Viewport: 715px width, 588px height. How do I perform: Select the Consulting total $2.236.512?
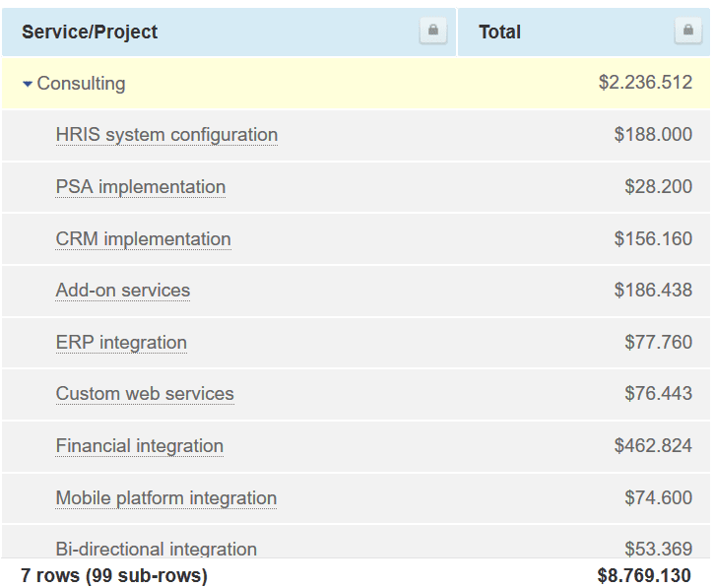point(645,83)
